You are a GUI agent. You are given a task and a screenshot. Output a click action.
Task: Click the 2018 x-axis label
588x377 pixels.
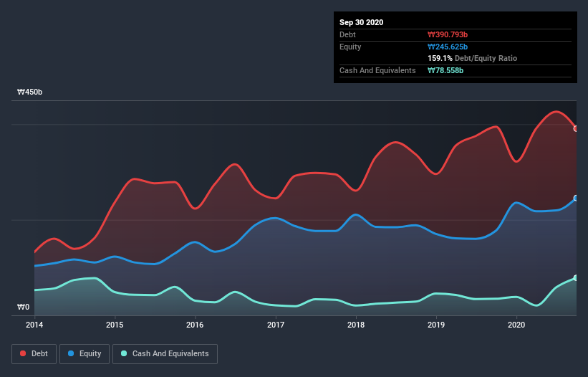coord(356,325)
